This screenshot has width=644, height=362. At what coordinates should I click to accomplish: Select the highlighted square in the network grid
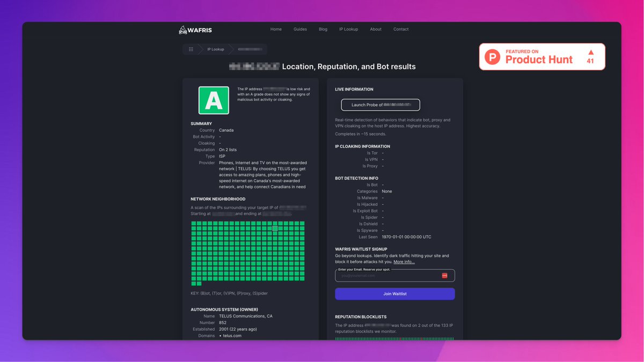(x=275, y=228)
